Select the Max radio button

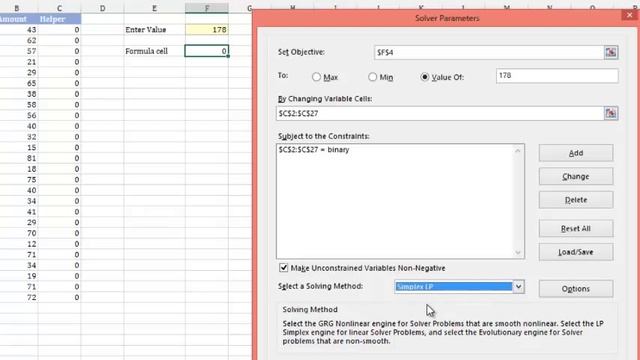click(316, 77)
